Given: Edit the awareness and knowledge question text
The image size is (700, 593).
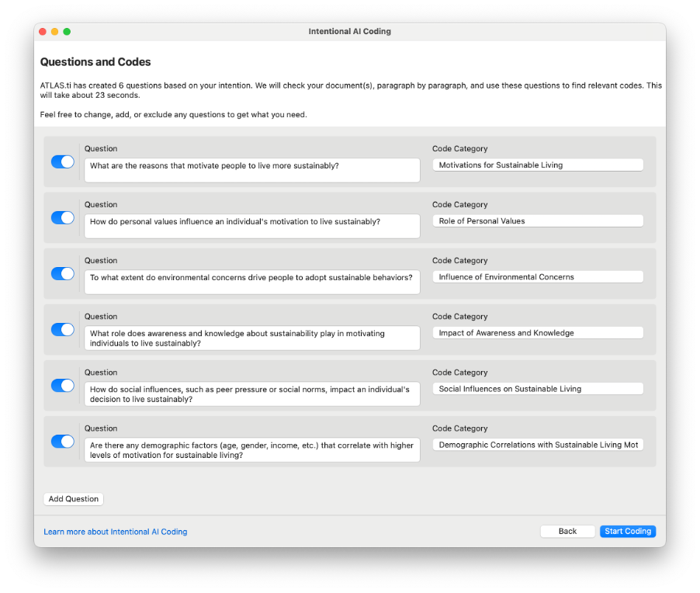Looking at the screenshot, I should (x=251, y=338).
